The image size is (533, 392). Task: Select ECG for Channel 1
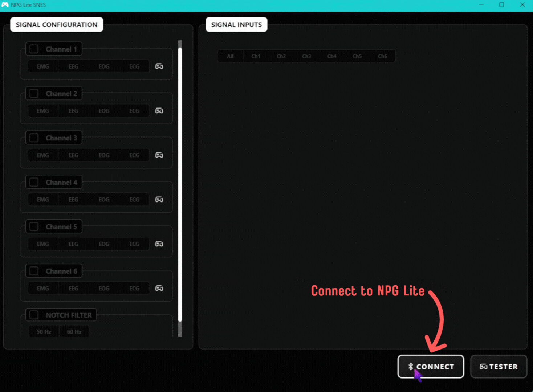pyautogui.click(x=134, y=66)
